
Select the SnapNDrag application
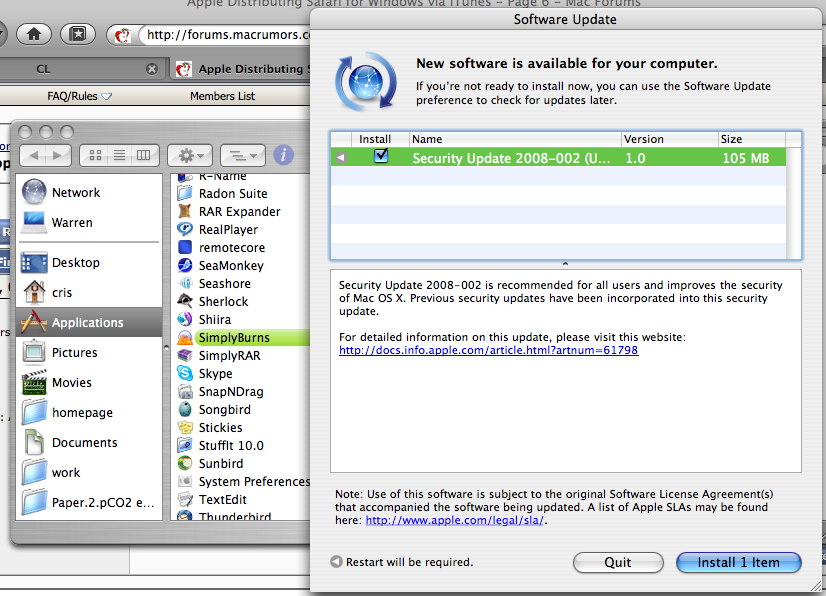[231, 392]
